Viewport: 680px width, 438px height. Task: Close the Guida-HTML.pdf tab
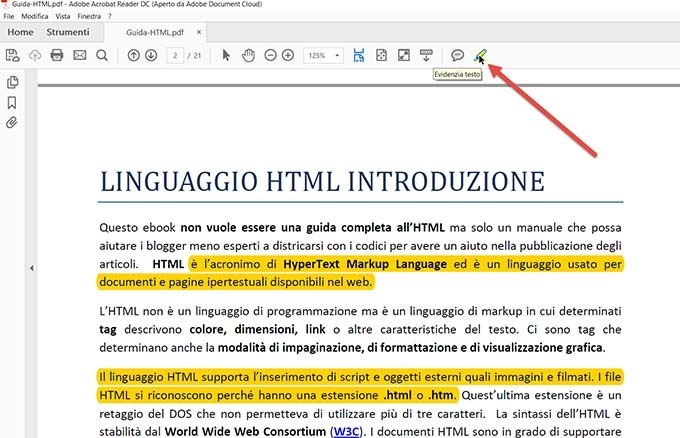pos(199,32)
